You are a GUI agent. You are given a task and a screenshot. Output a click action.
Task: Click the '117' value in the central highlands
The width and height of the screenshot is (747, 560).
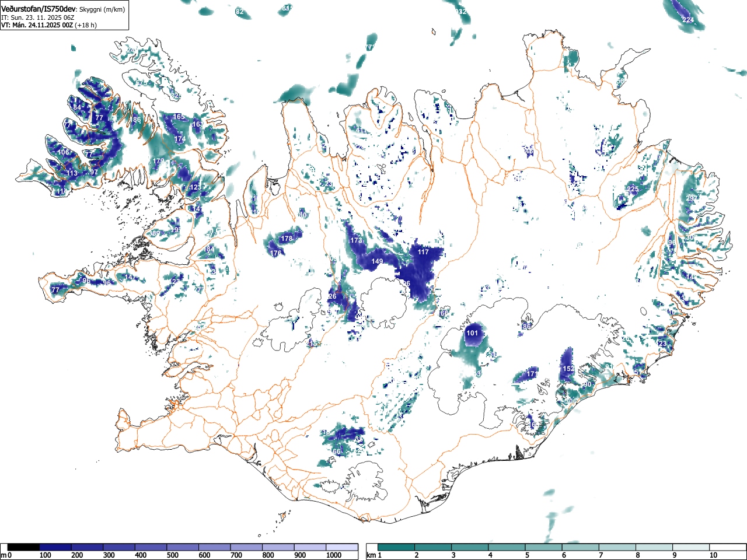423,252
